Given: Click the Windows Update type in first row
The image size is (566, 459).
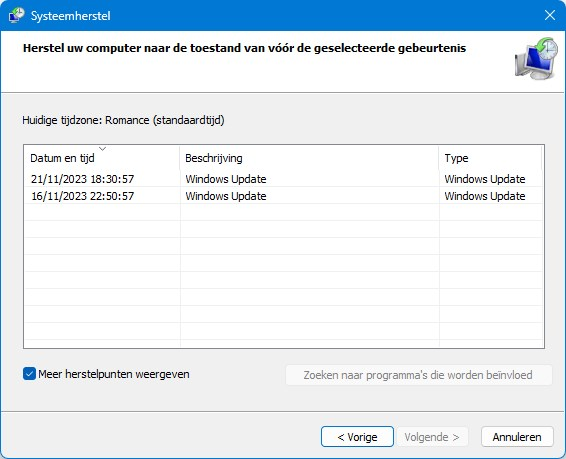Looking at the screenshot, I should (485, 179).
